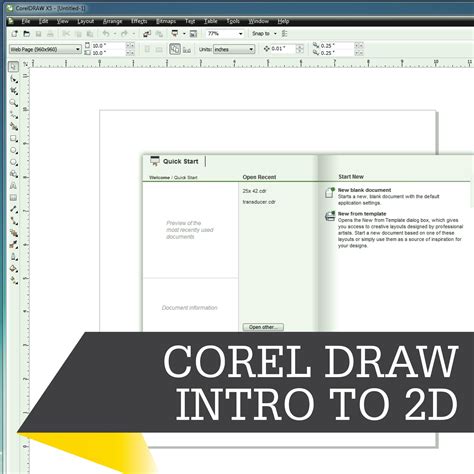
Task: Select the Table tool in the toolbox
Action: tap(14, 198)
